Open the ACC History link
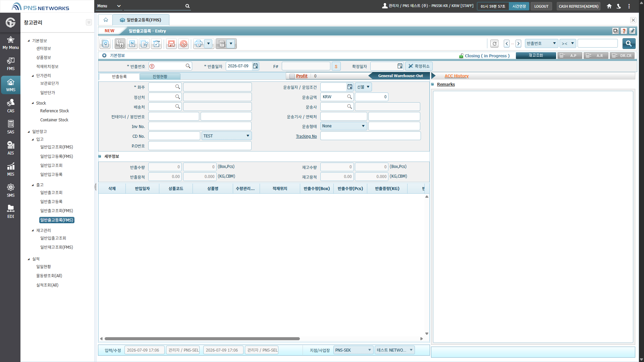644x362 pixels. [x=457, y=76]
